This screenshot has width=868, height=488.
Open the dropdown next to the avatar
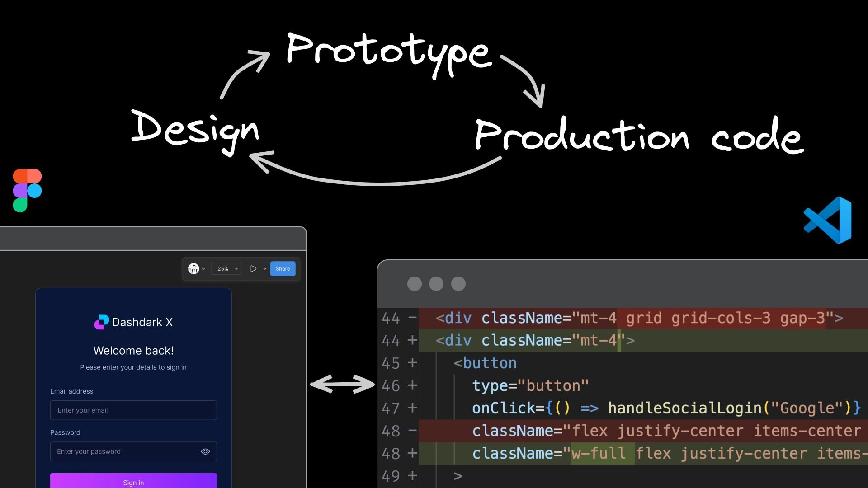pyautogui.click(x=204, y=268)
